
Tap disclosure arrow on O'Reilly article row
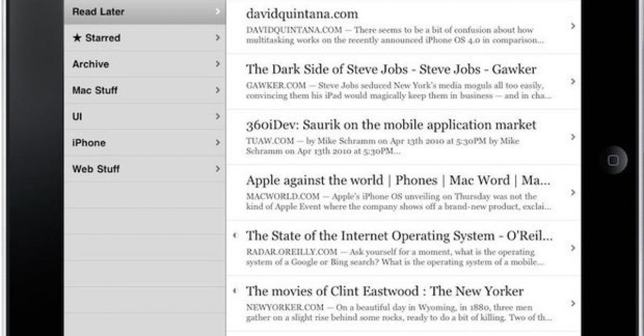573,248
